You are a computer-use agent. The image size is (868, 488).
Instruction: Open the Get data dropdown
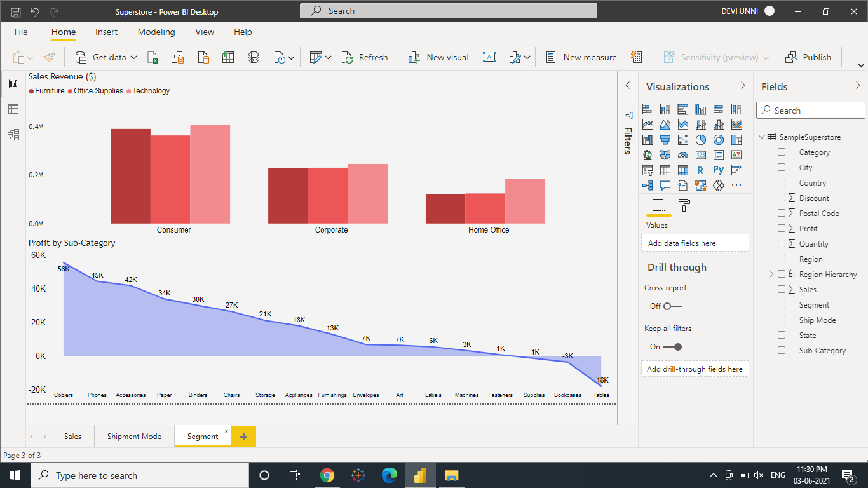(x=134, y=57)
